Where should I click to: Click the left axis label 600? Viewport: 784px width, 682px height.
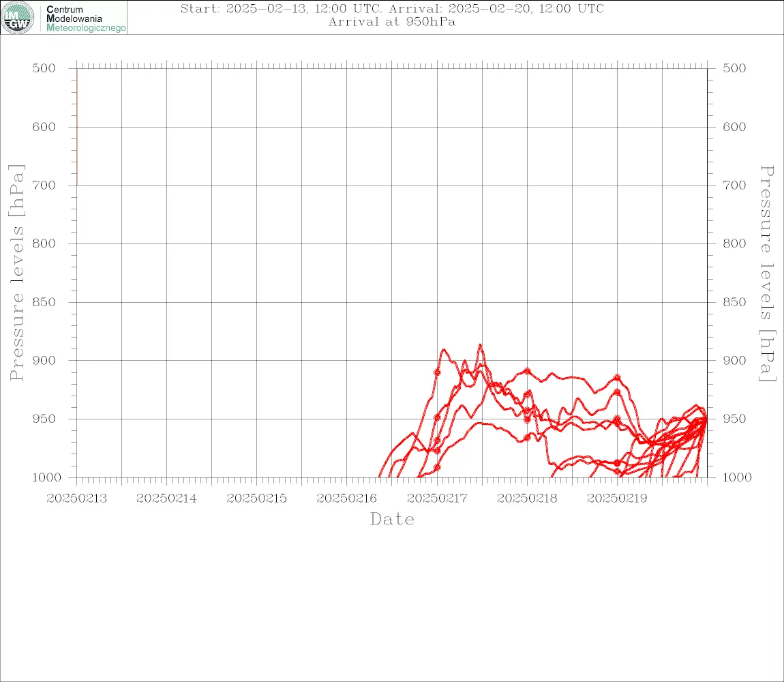click(x=44, y=127)
